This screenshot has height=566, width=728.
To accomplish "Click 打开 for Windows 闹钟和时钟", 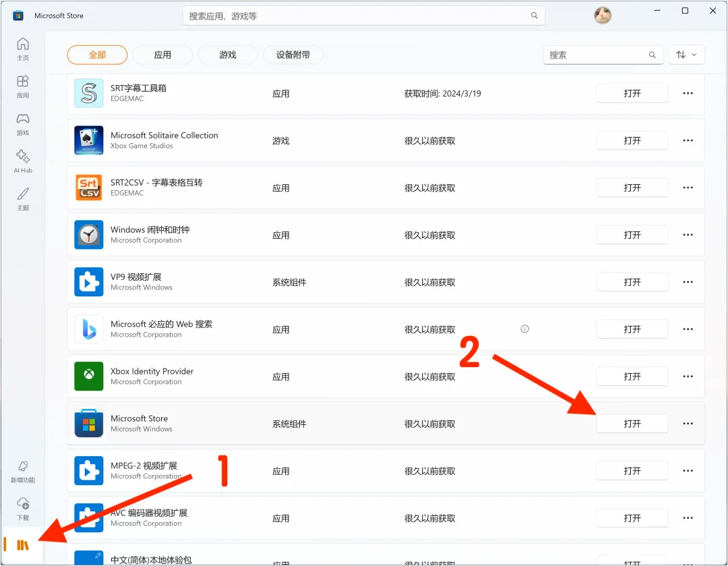I will pyautogui.click(x=632, y=235).
